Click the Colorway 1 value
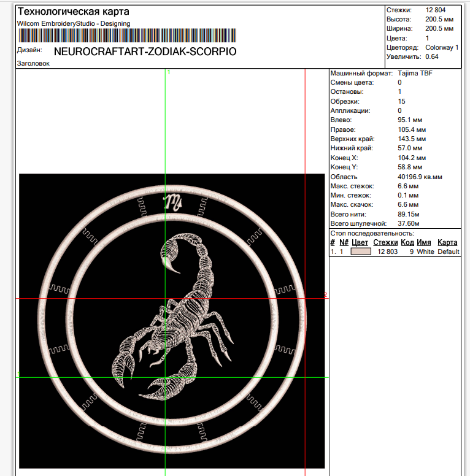This screenshot has width=470, height=476. 441,47
